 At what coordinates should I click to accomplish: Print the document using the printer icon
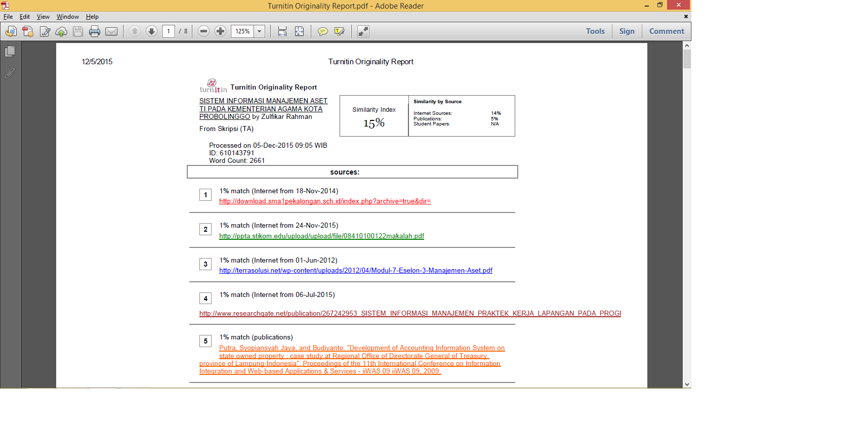(x=95, y=31)
